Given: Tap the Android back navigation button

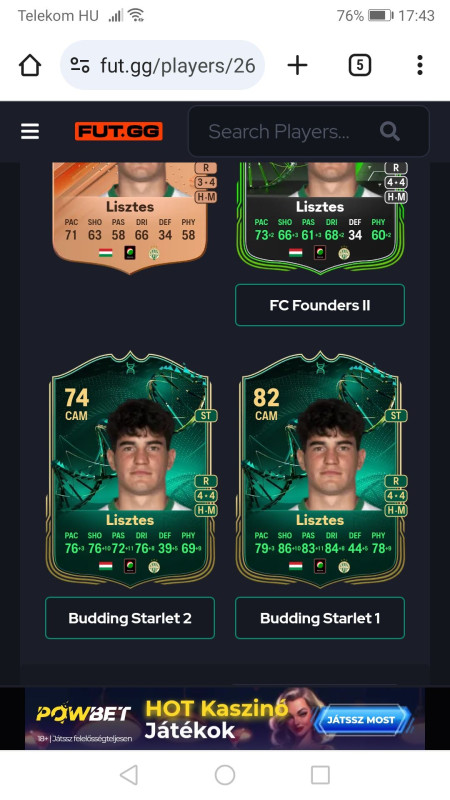Looking at the screenshot, I should 129,775.
